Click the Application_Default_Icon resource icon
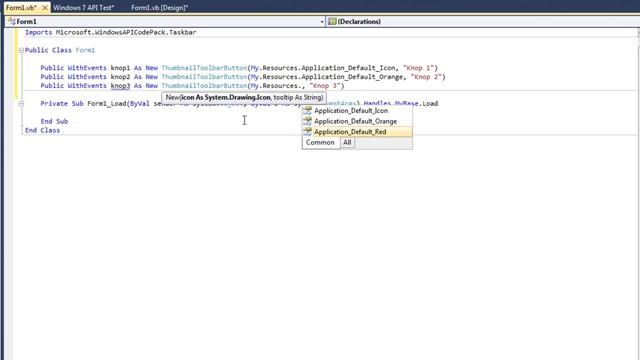The height and width of the screenshot is (360, 640). tap(307, 111)
